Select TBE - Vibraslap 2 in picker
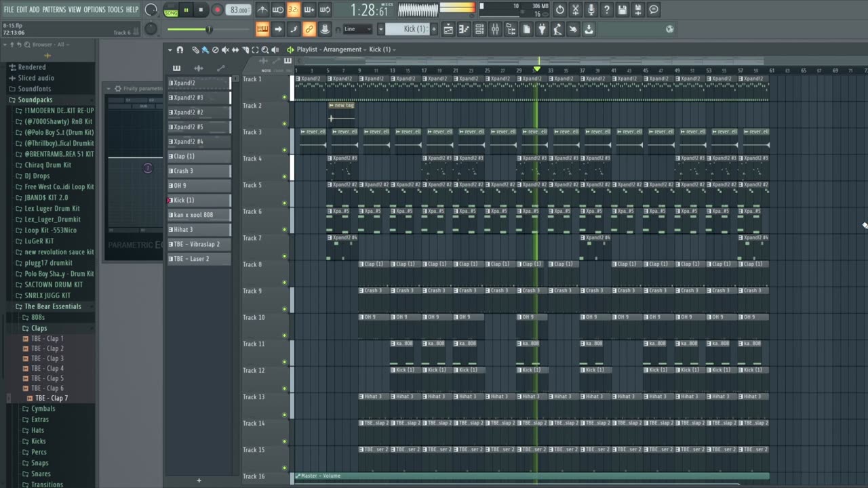This screenshot has width=868, height=488. (x=199, y=244)
